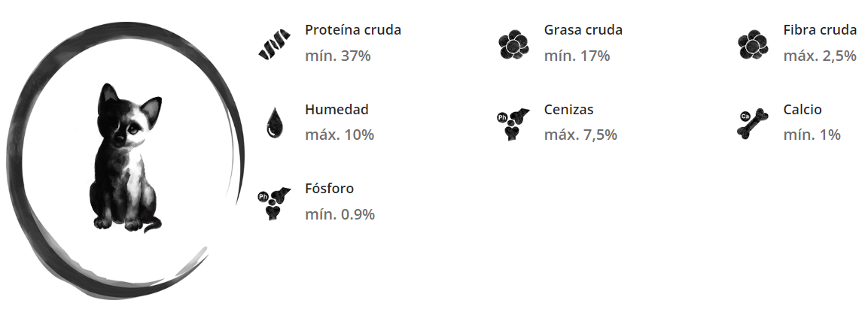
Task: Select the Grasa cruda heading
Action: pos(583,30)
